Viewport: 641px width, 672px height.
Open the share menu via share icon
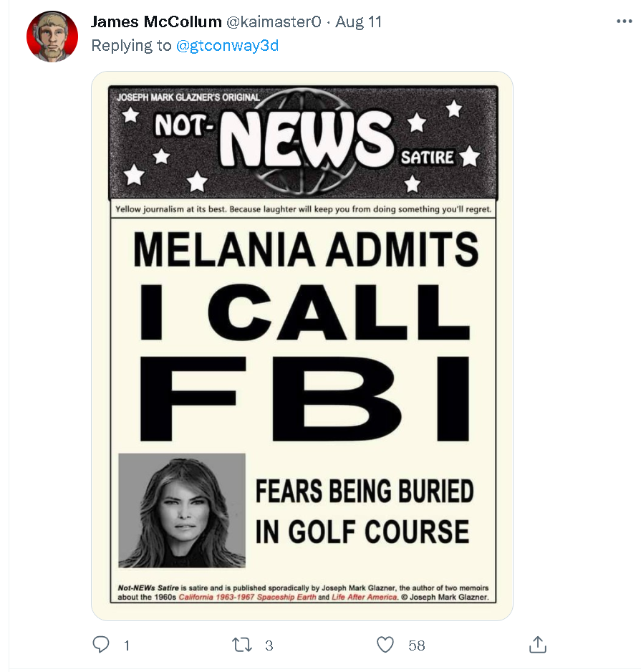(x=537, y=644)
